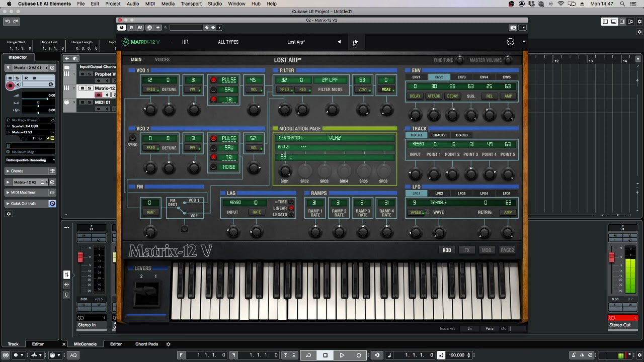Open the MIDI menu

click(x=150, y=4)
